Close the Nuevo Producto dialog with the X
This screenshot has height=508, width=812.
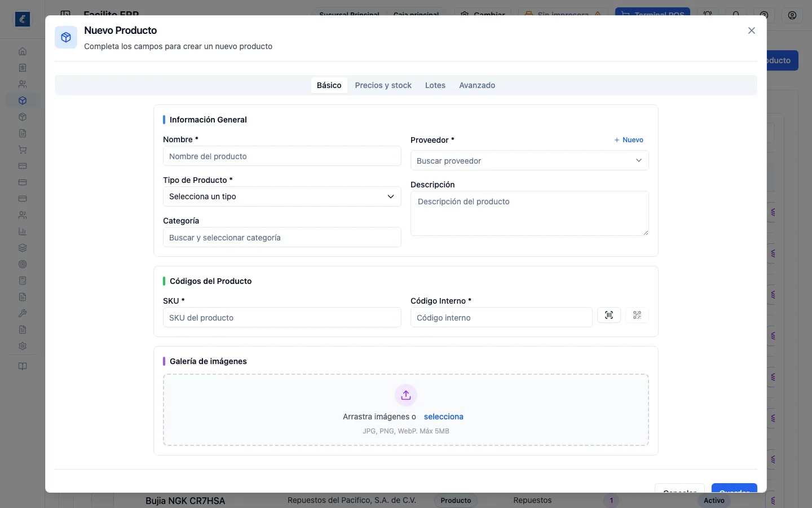pos(752,30)
